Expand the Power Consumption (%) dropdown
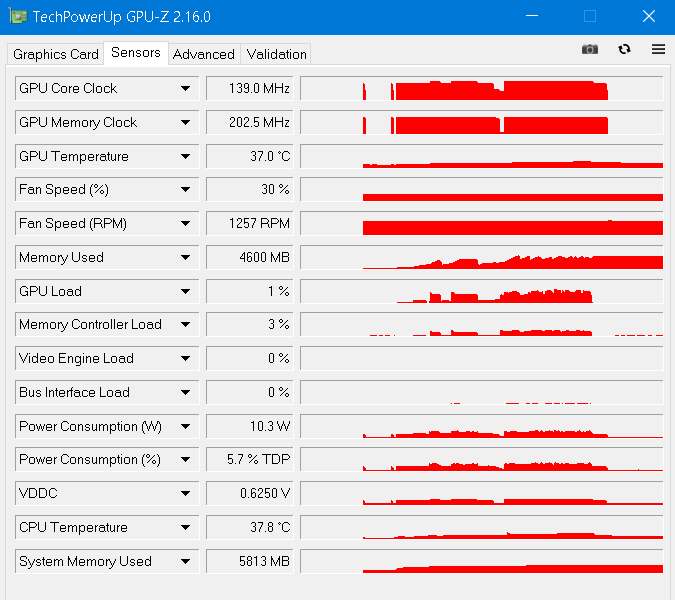 tap(185, 460)
